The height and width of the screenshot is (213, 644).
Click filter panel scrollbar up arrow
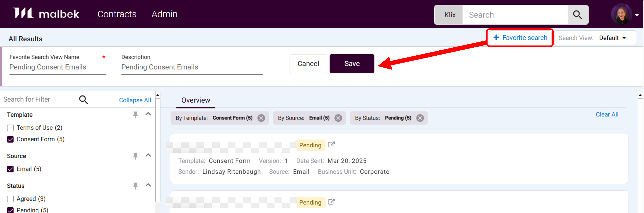tap(158, 95)
